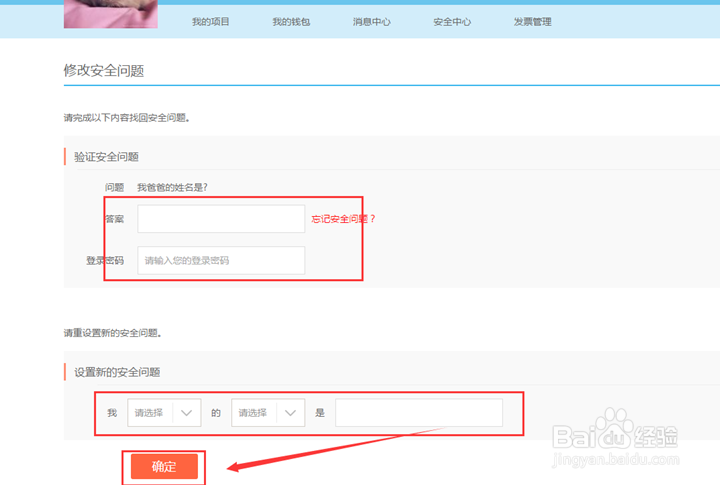
Task: Select the text 请重设置新的安全问题。
Action: (x=112, y=333)
